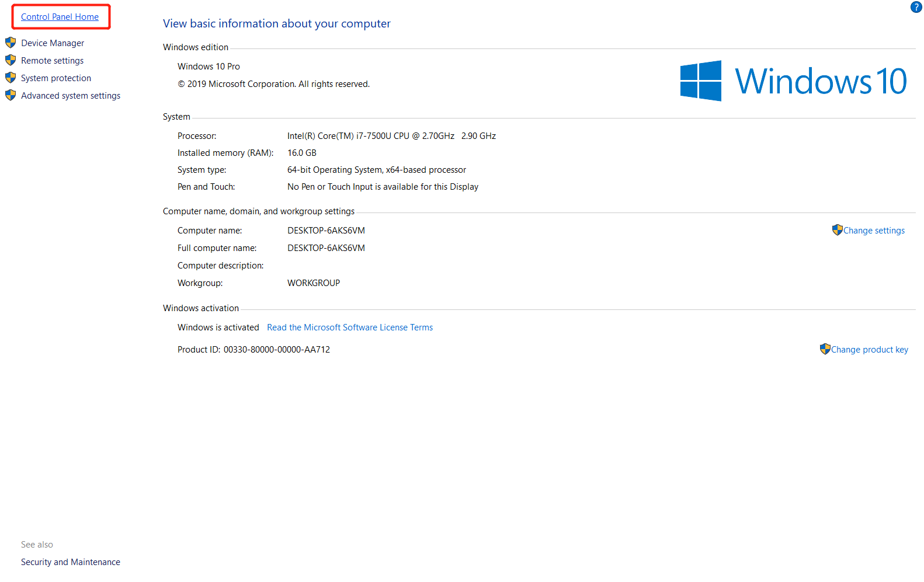Select DESKTOP-6AKS6VM in the Full computer name row
The height and width of the screenshot is (582, 924).
click(326, 248)
